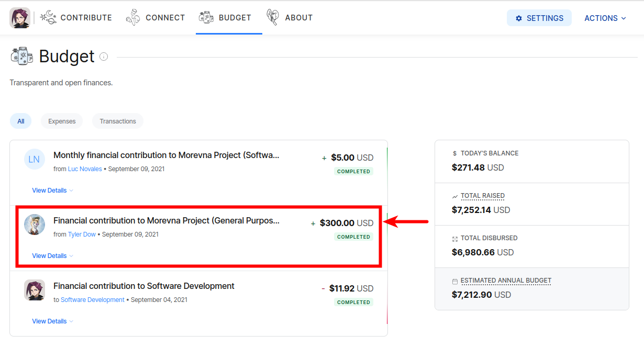This screenshot has width=644, height=347.
Task: Click the Financial contribution to Software Development title
Action: tap(144, 286)
